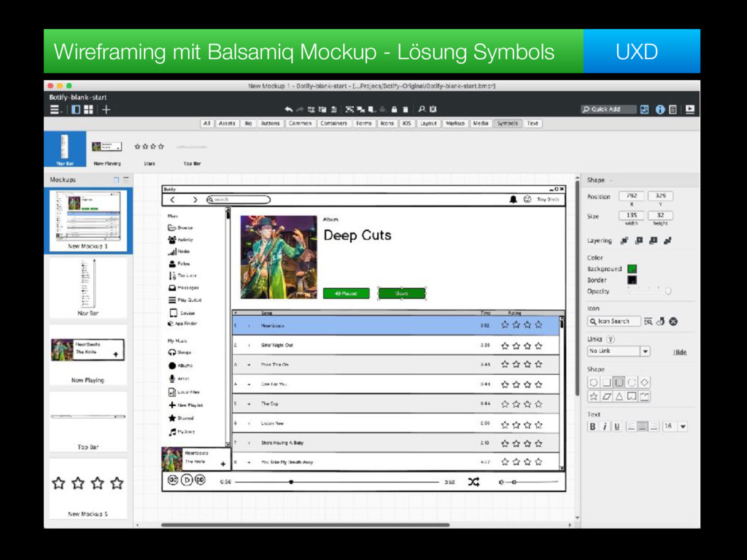
Task: Click the Undo arrow in toolbar
Action: [288, 109]
